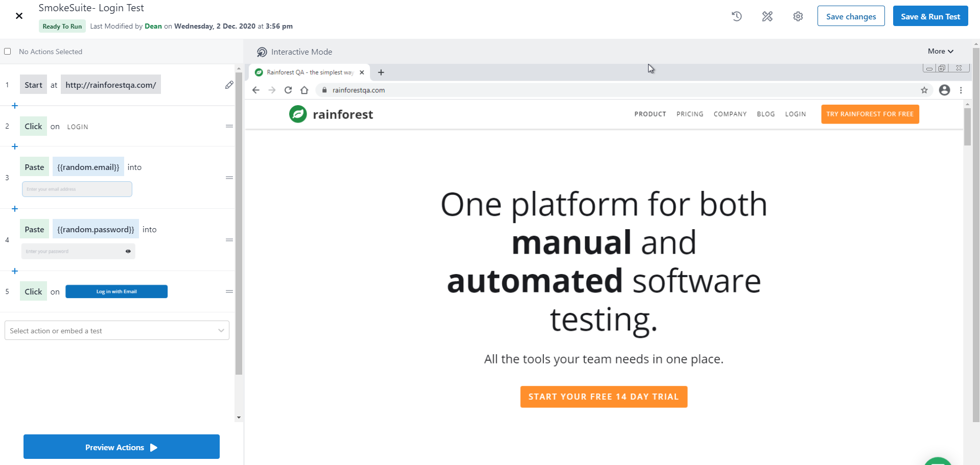The height and width of the screenshot is (465, 980).
Task: Click the Save & Run Test button
Action: click(930, 16)
